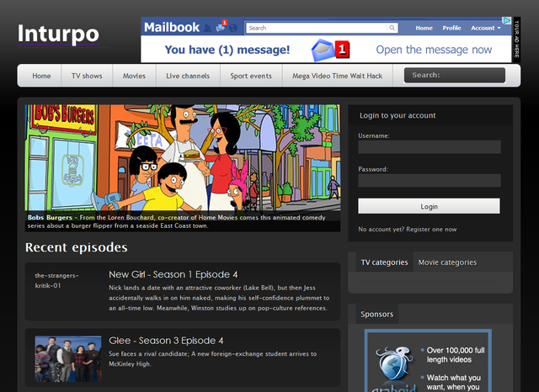Open Glee - Season 3 Episode 4

(166, 341)
